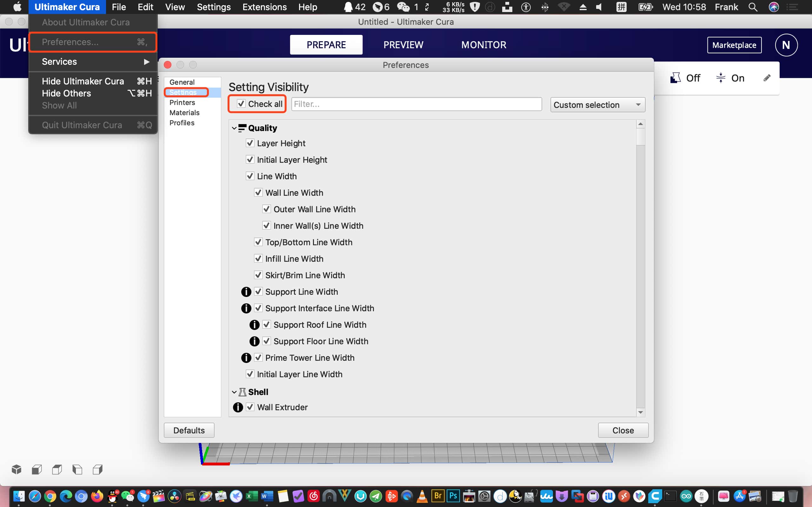Collapse the Quality category
The image size is (812, 507).
234,128
